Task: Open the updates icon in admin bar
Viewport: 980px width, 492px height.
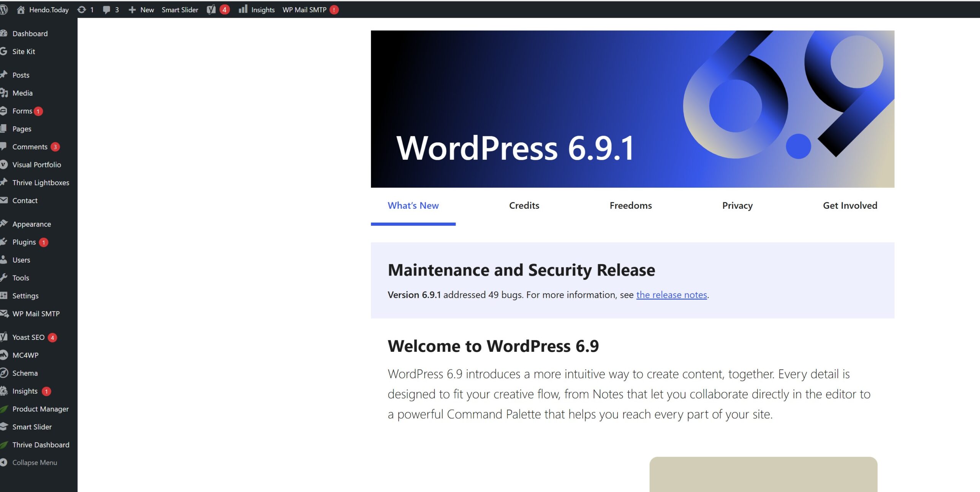Action: coord(82,10)
